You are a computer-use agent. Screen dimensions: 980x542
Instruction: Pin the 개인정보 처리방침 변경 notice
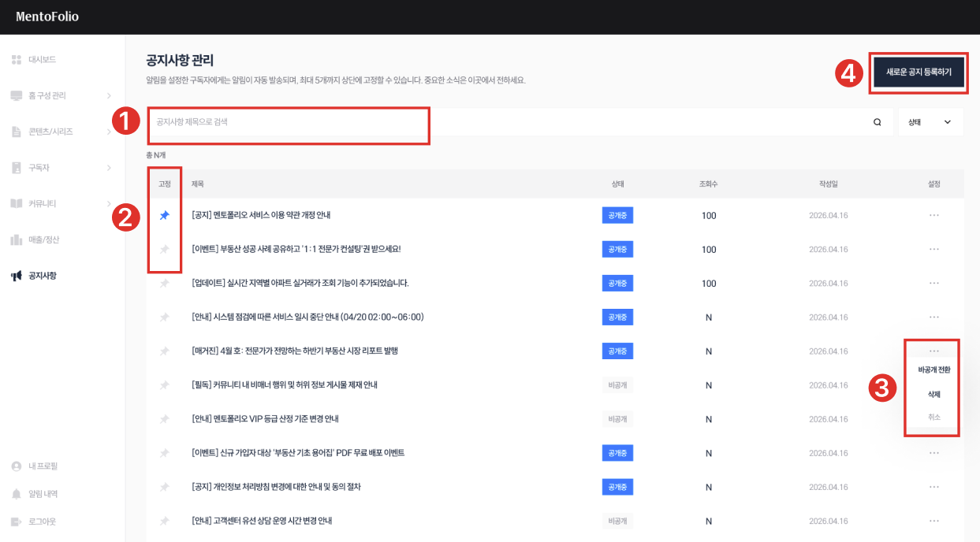(165, 487)
